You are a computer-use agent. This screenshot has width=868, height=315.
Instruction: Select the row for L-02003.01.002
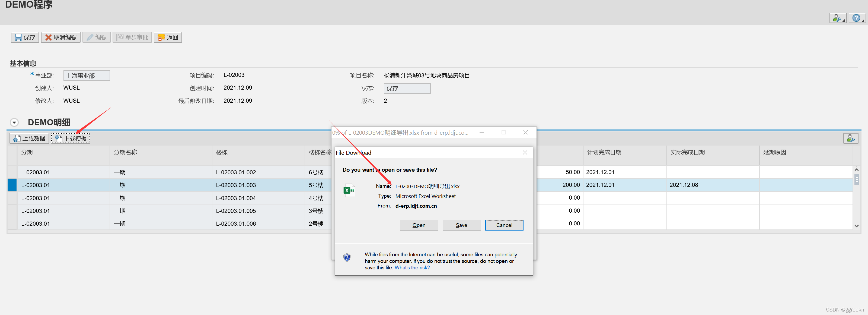pyautogui.click(x=12, y=172)
